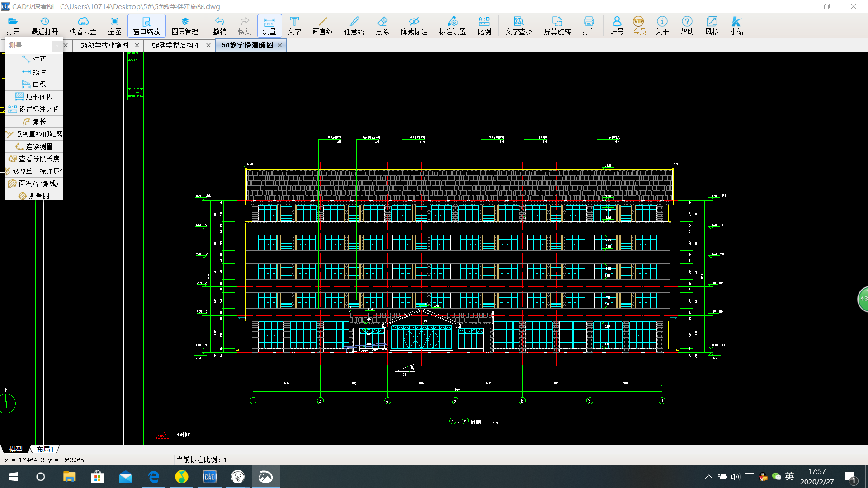
Task: Open 标注设置 annotation settings
Action: (453, 26)
